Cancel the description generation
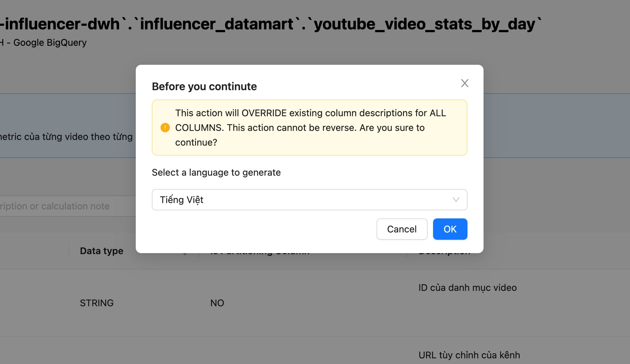The width and height of the screenshot is (630, 364). [402, 229]
